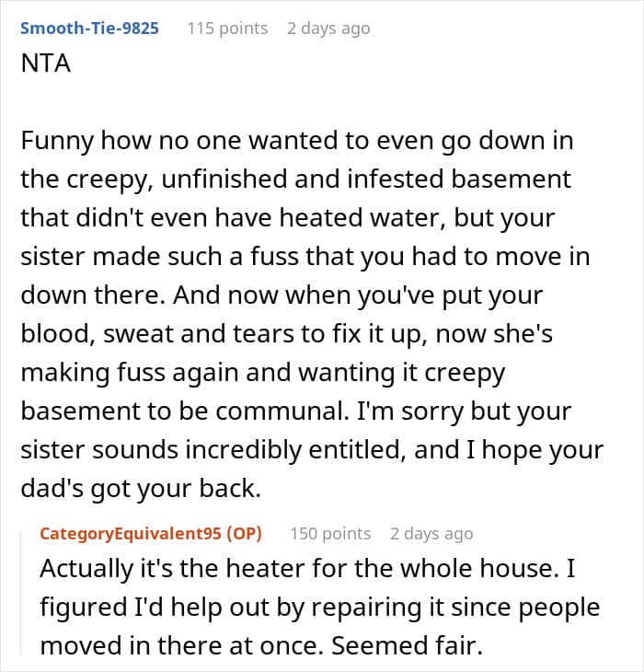Click the "150 points" score
Image resolution: width=644 pixels, height=672 pixels.
click(330, 534)
